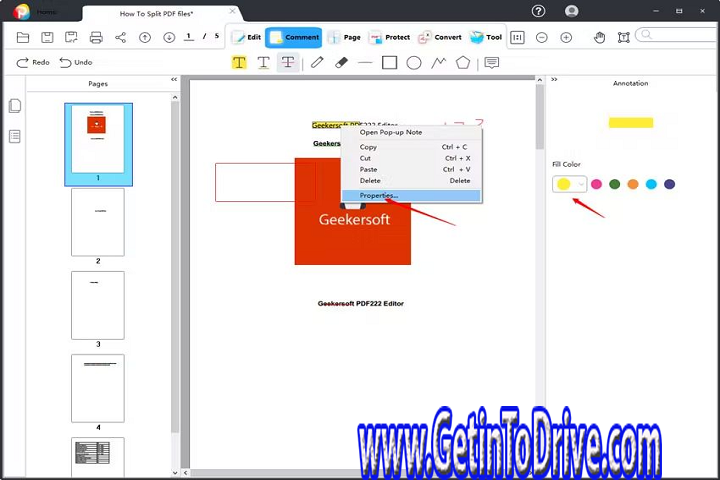Select the Underline text tool
Viewport: 720px width, 480px height.
263,62
